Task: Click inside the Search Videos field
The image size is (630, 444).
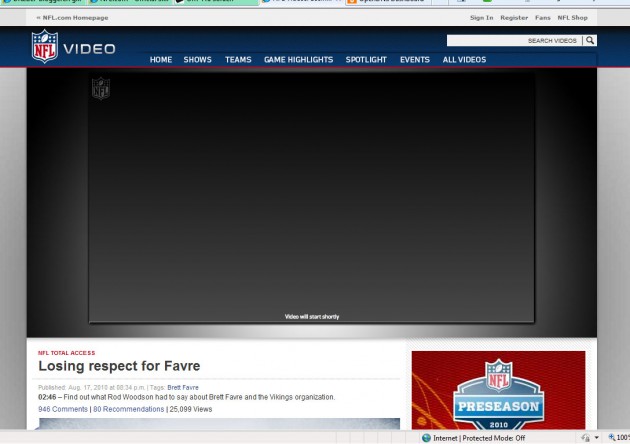Action: click(x=515, y=40)
